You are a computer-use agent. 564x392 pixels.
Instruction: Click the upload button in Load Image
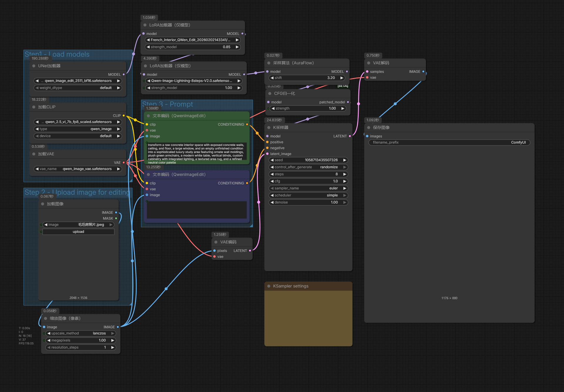click(x=78, y=232)
